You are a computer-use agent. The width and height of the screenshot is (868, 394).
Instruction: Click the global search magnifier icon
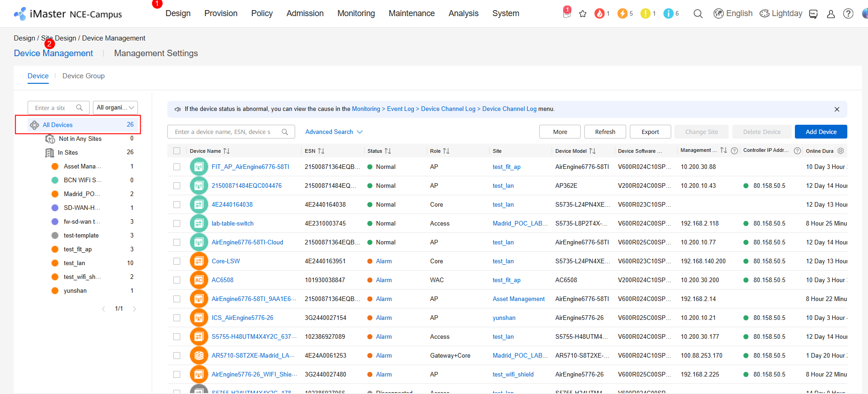(698, 14)
